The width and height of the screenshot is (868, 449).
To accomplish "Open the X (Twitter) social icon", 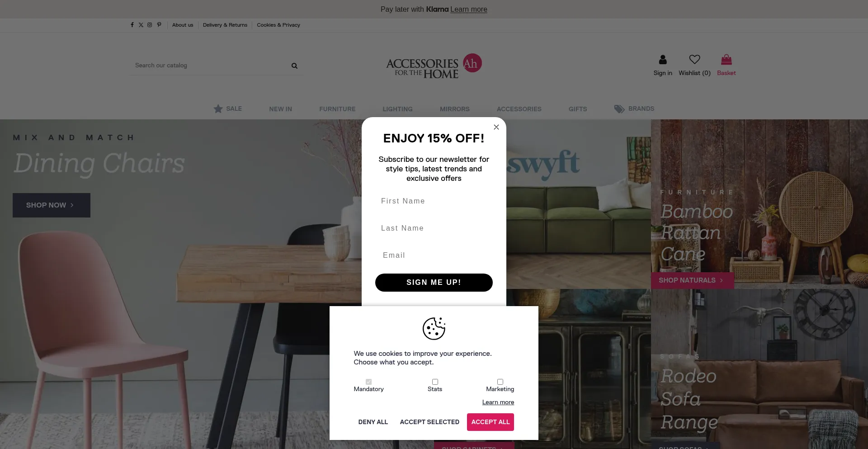I will point(141,25).
